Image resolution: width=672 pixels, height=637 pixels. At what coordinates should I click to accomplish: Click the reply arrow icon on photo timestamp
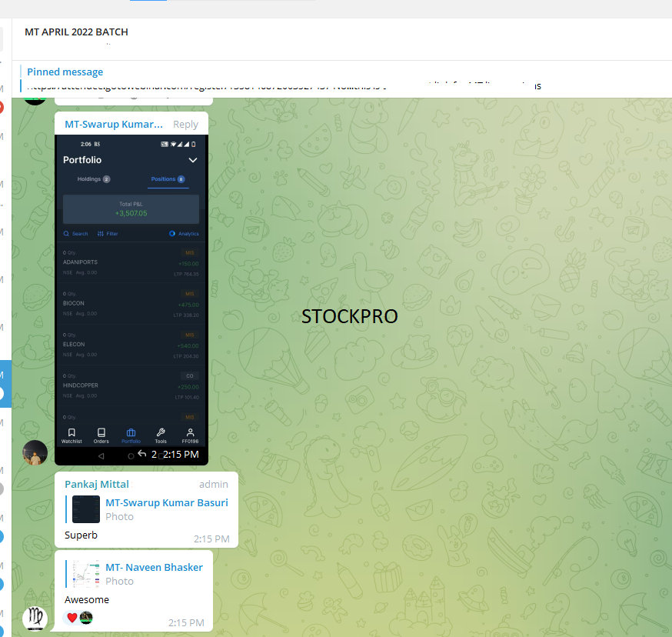(x=142, y=453)
